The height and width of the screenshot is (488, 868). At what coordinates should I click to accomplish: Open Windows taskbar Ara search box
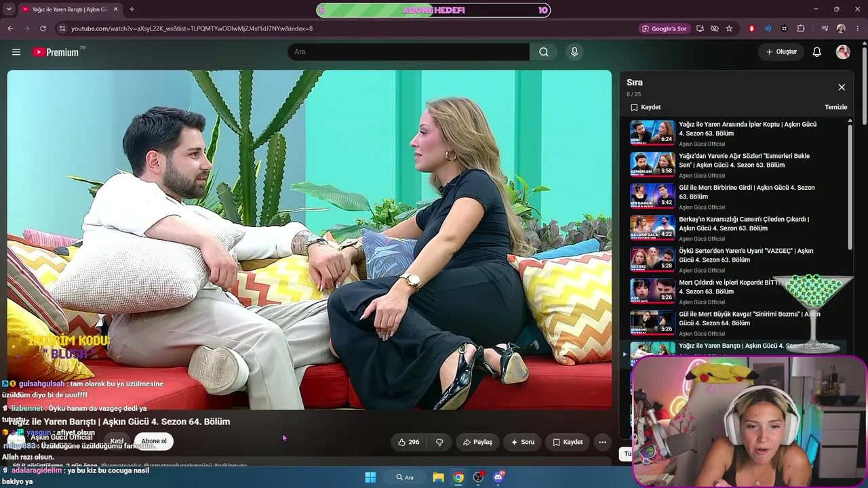click(406, 477)
